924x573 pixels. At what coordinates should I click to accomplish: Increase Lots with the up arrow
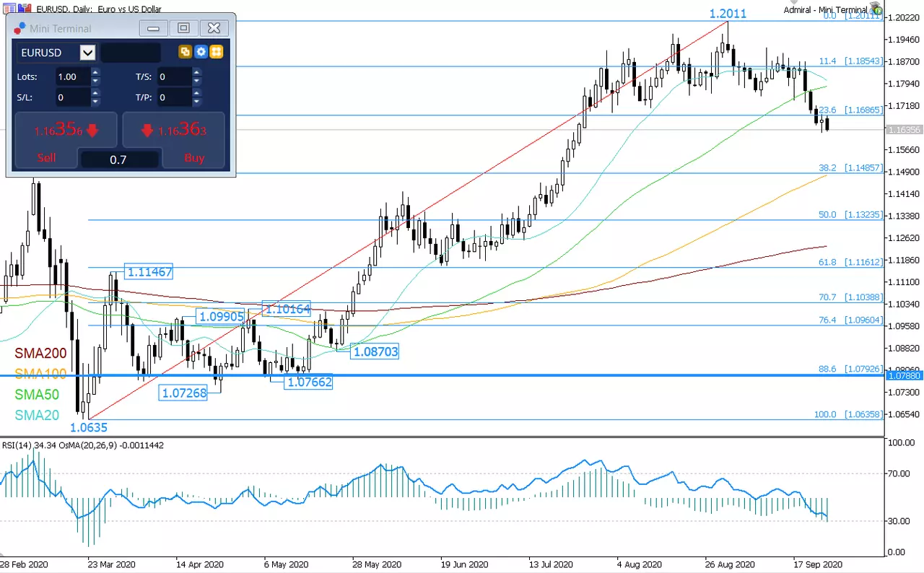coord(96,72)
